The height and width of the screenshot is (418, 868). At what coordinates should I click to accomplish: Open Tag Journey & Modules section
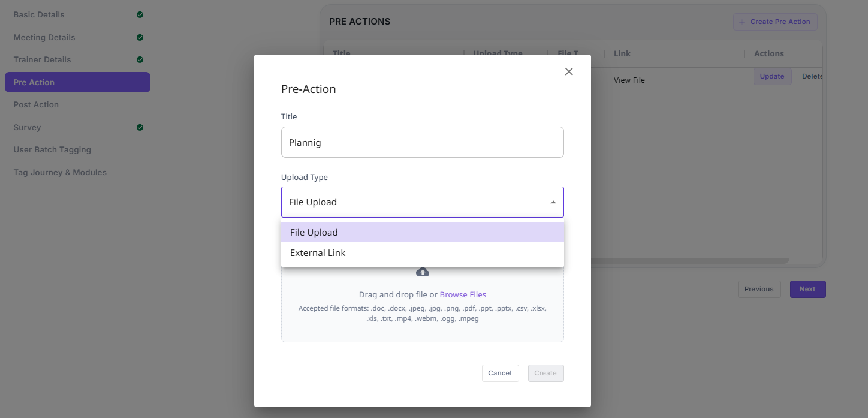pyautogui.click(x=60, y=172)
